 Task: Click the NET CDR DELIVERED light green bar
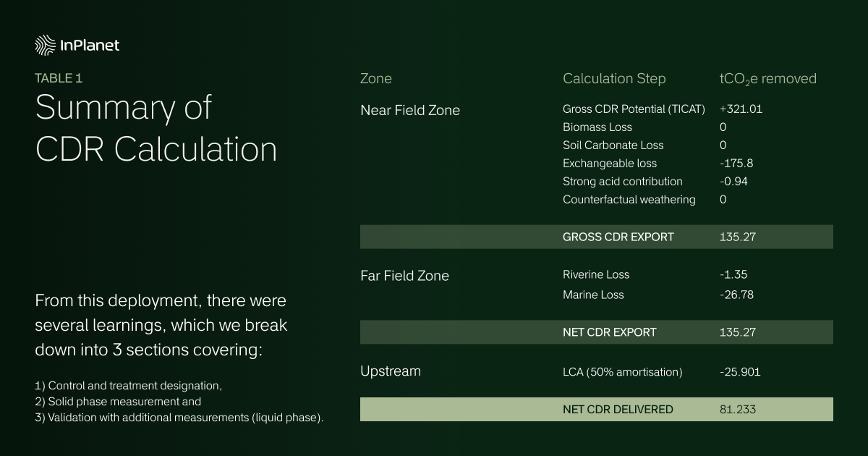pos(597,409)
